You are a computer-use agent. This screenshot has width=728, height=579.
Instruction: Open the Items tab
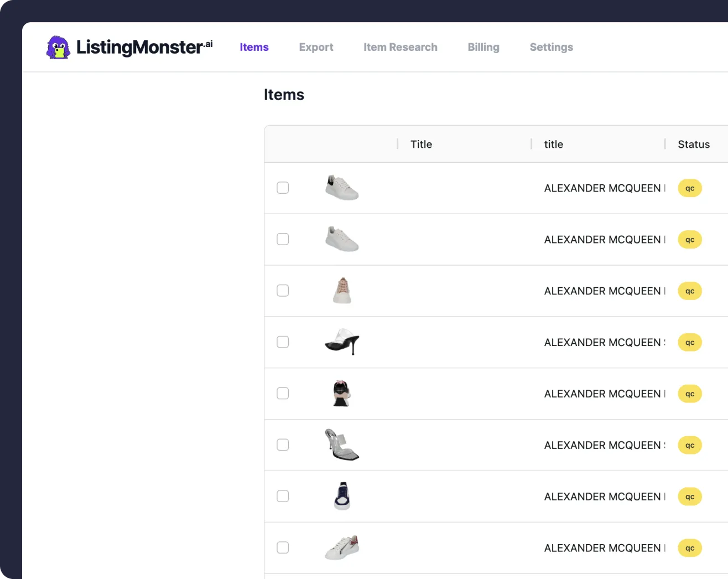[x=254, y=47]
